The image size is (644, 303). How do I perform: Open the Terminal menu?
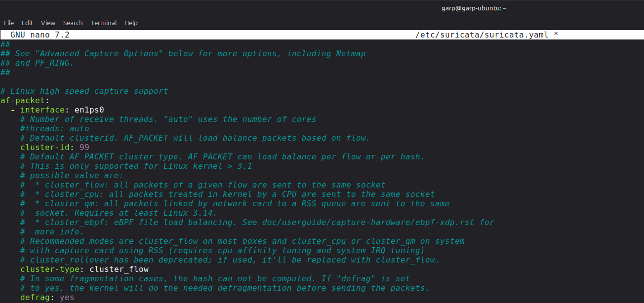[x=104, y=23]
